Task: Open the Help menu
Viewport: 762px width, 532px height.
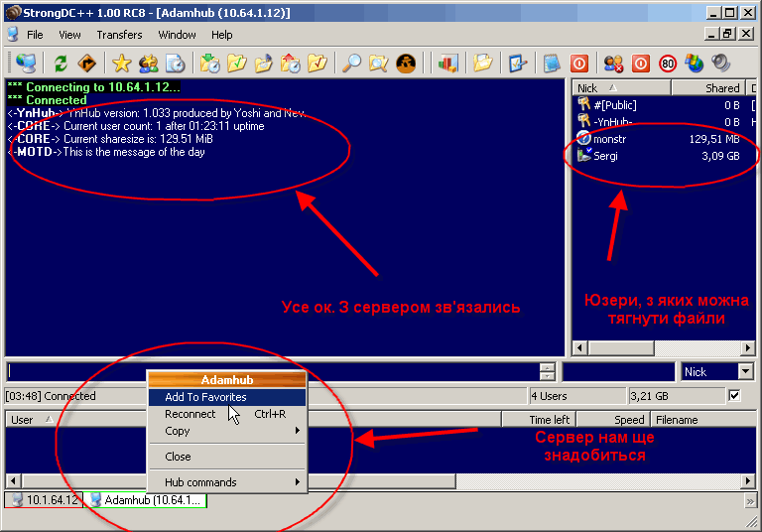Action: [x=221, y=35]
